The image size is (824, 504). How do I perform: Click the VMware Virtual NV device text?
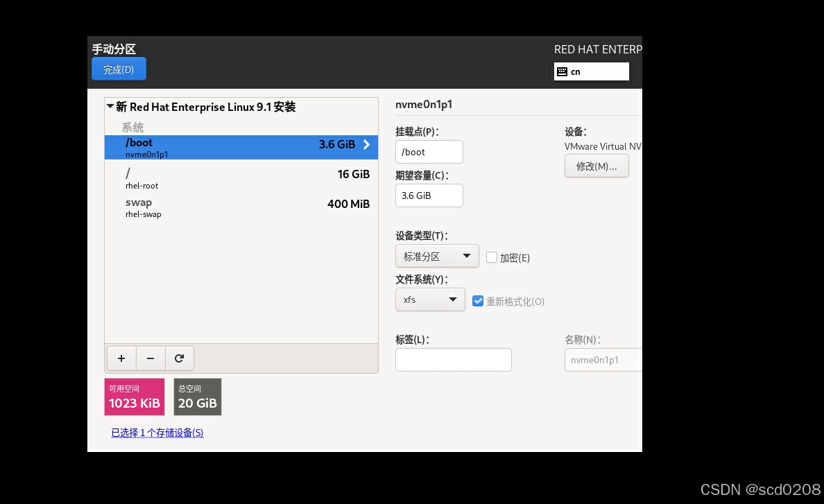(x=603, y=146)
